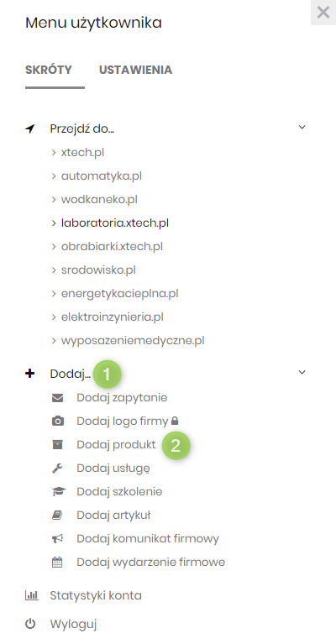Click the bar chart icon for Statystyki konta
The image size is (336, 644).
(x=32, y=595)
